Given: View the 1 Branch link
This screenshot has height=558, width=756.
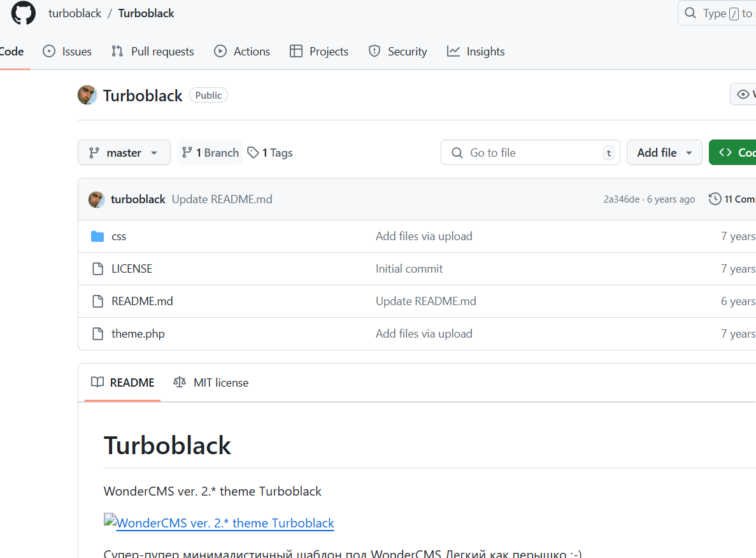Looking at the screenshot, I should pyautogui.click(x=210, y=152).
